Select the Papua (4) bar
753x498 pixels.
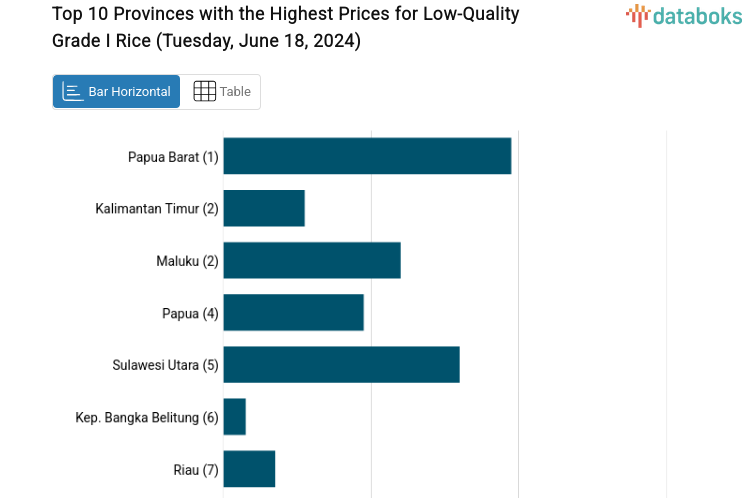click(293, 312)
